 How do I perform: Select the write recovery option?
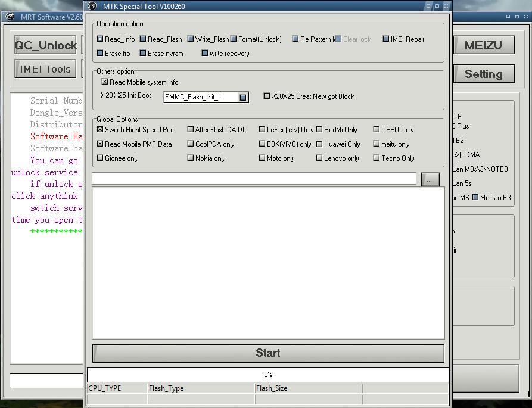click(226, 54)
